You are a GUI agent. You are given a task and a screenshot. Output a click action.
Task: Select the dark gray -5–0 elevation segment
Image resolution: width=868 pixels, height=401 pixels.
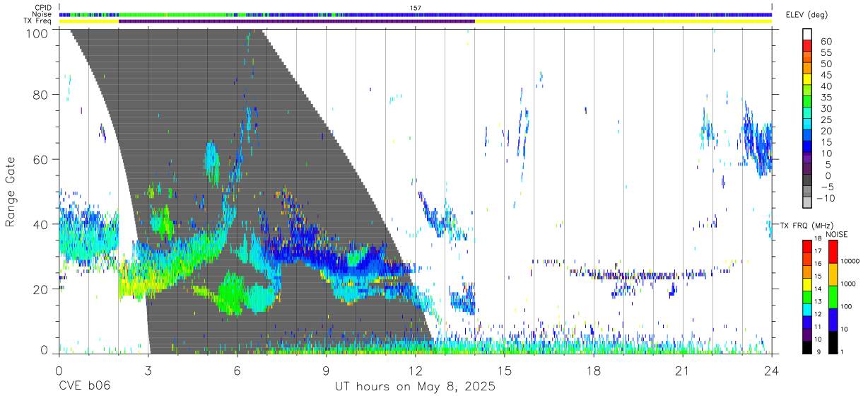pyautogui.click(x=807, y=181)
